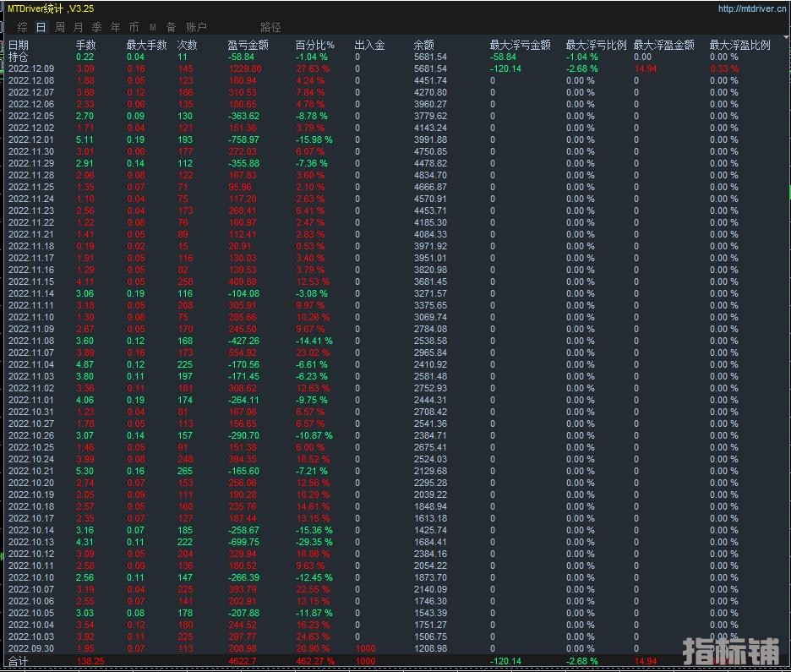Image resolution: width=791 pixels, height=672 pixels.
Task: Select the 2022.11.08 date row
Action: pos(394,341)
